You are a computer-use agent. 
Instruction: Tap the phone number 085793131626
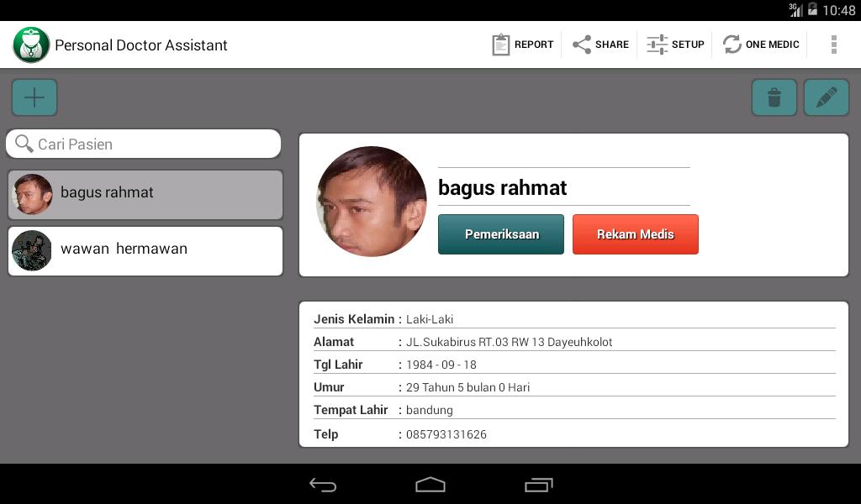[446, 434]
